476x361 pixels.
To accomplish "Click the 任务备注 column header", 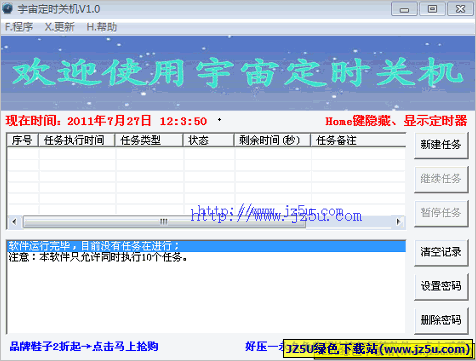I will tap(358, 140).
